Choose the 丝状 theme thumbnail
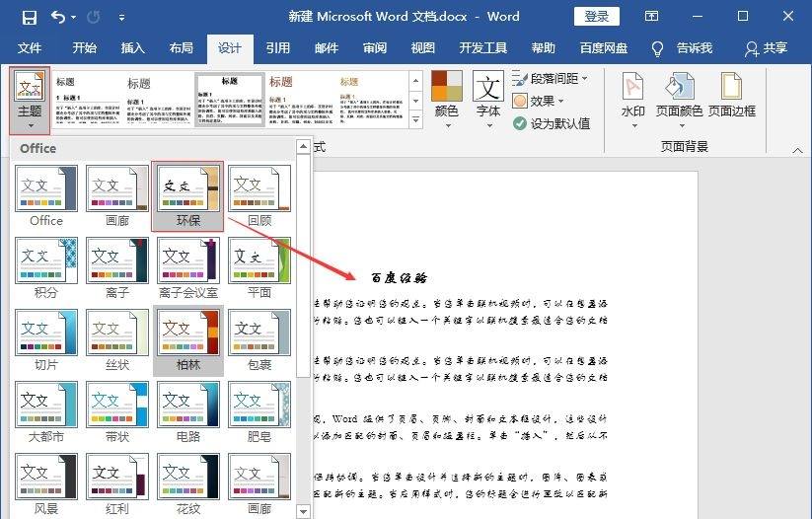This screenshot has width=812, height=519. click(x=117, y=340)
